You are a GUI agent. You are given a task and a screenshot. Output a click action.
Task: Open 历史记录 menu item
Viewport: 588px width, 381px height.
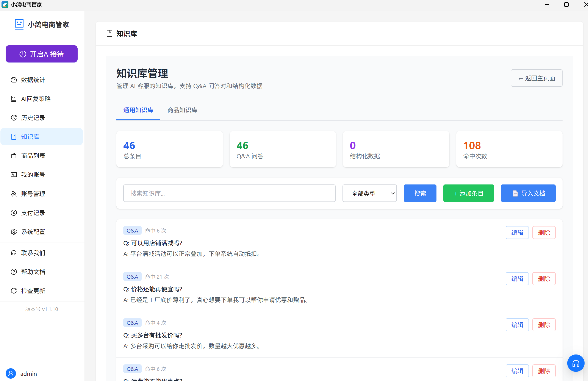click(x=42, y=118)
